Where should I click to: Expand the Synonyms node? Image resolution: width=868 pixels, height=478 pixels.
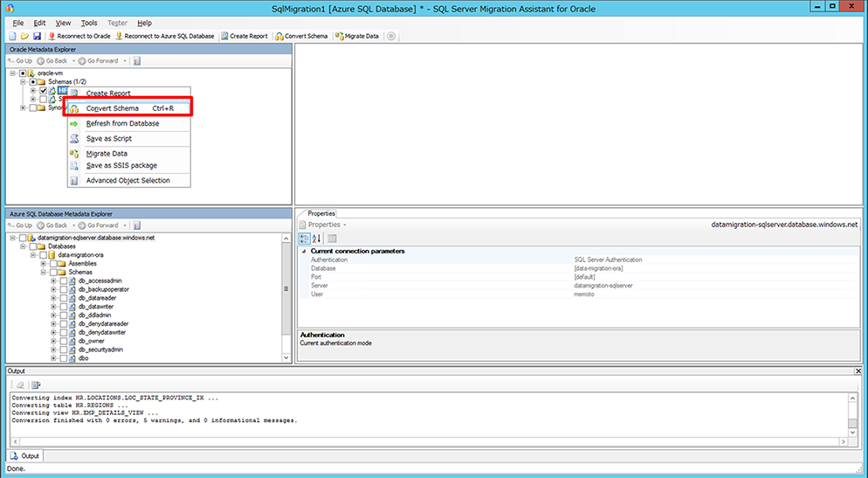point(24,107)
